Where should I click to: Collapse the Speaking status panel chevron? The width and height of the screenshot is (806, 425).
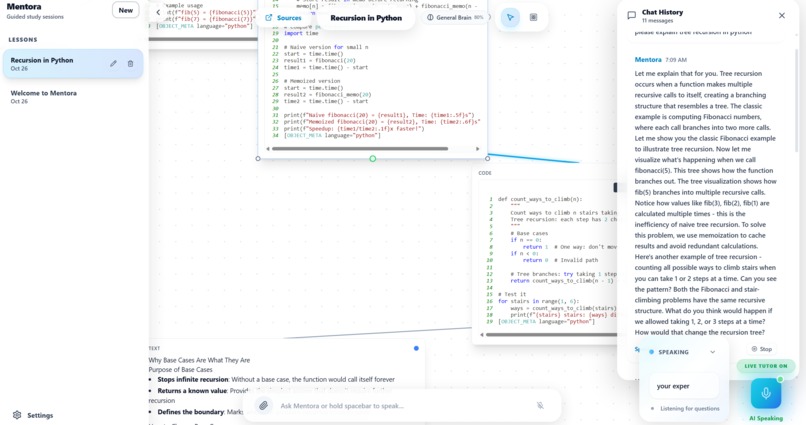(x=712, y=352)
